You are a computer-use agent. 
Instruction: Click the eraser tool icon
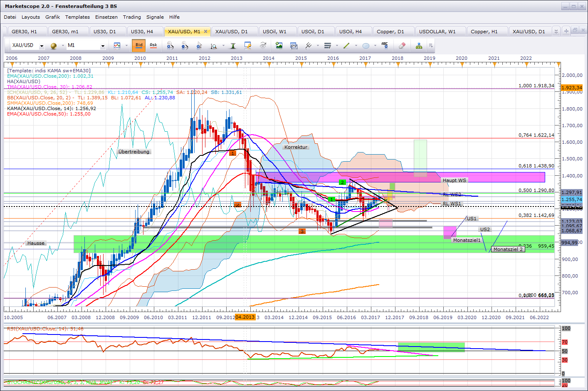point(402,46)
